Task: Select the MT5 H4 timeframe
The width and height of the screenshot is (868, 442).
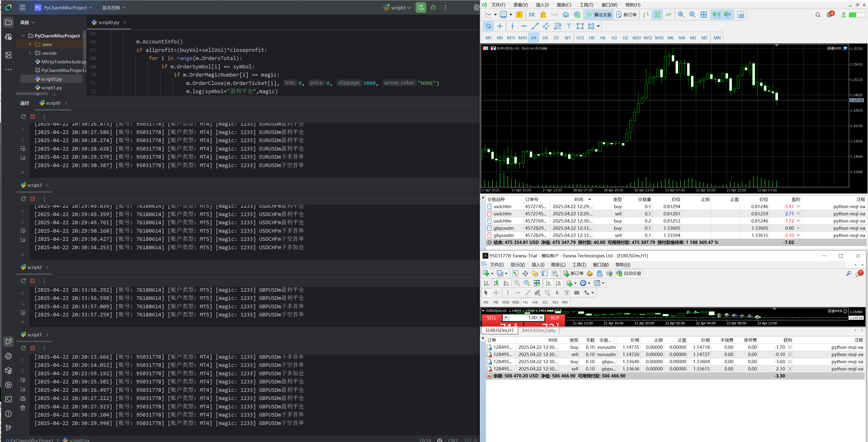Action: [545, 38]
